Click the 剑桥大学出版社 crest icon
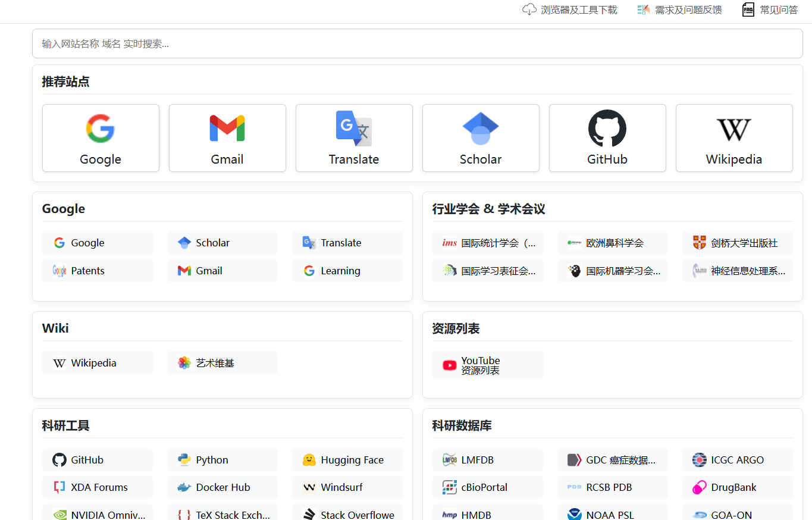This screenshot has width=812, height=520. [x=700, y=243]
